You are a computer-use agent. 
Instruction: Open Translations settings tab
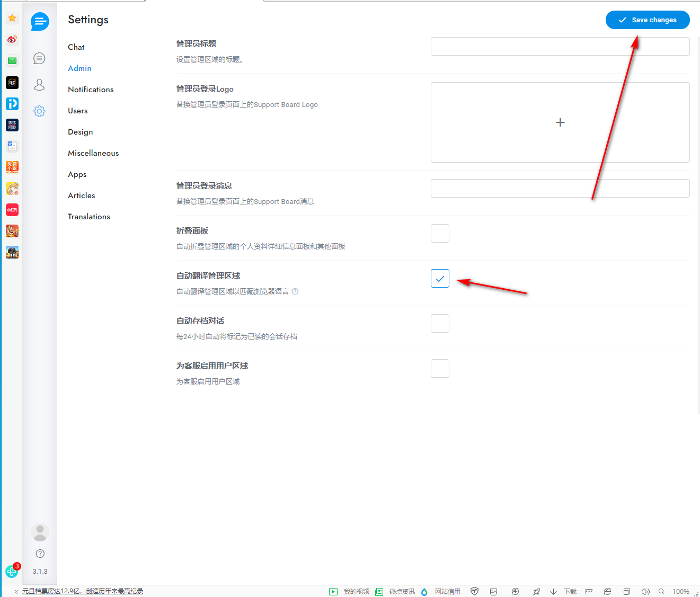(x=89, y=217)
